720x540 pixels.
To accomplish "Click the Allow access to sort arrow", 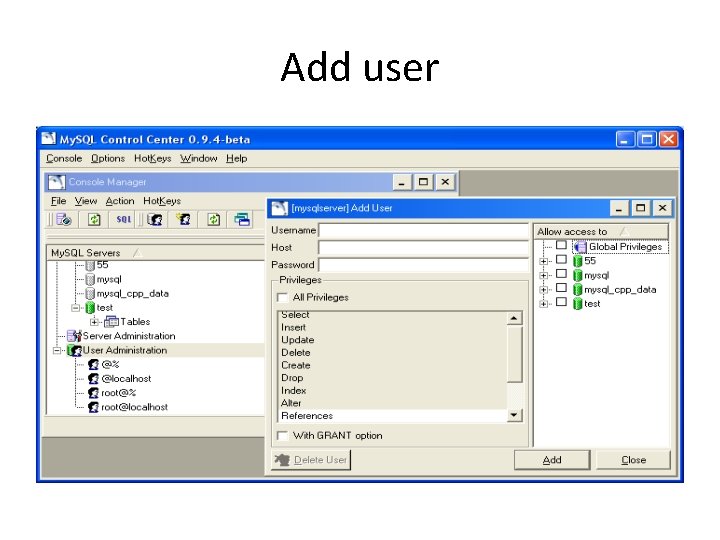I will click(624, 231).
